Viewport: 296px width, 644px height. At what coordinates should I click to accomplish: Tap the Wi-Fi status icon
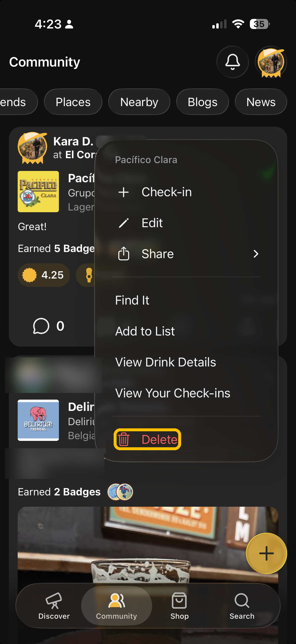click(238, 24)
